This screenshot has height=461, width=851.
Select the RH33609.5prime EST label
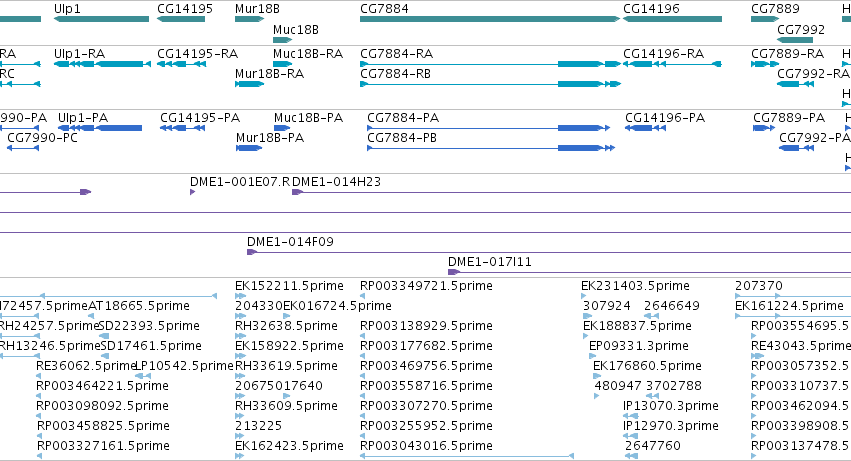[287, 406]
